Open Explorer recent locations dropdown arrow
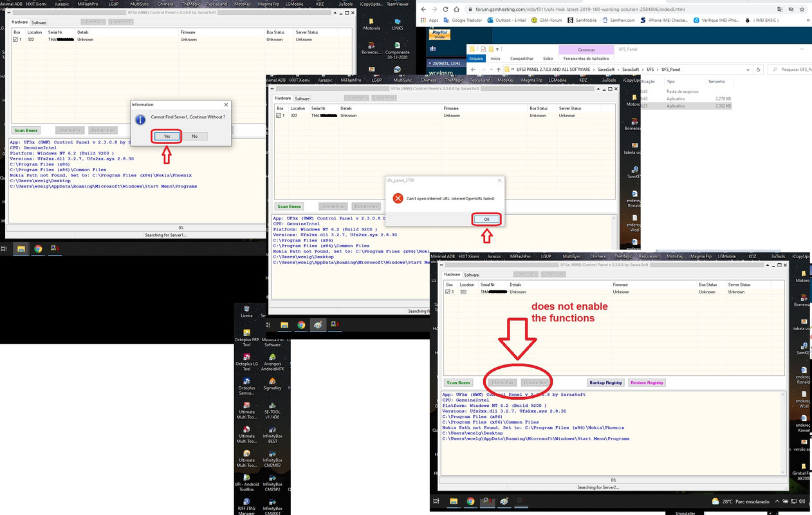This screenshot has height=515, width=812. pyautogui.click(x=490, y=70)
